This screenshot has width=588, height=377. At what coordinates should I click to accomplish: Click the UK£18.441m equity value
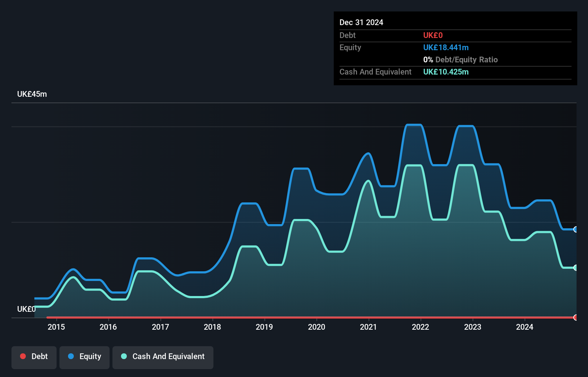click(x=446, y=47)
